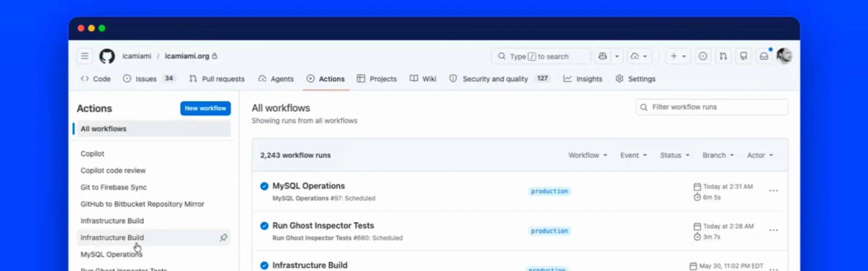This screenshot has height=271, width=868.
Task: Open the icamiami owner link
Action: pyautogui.click(x=137, y=56)
